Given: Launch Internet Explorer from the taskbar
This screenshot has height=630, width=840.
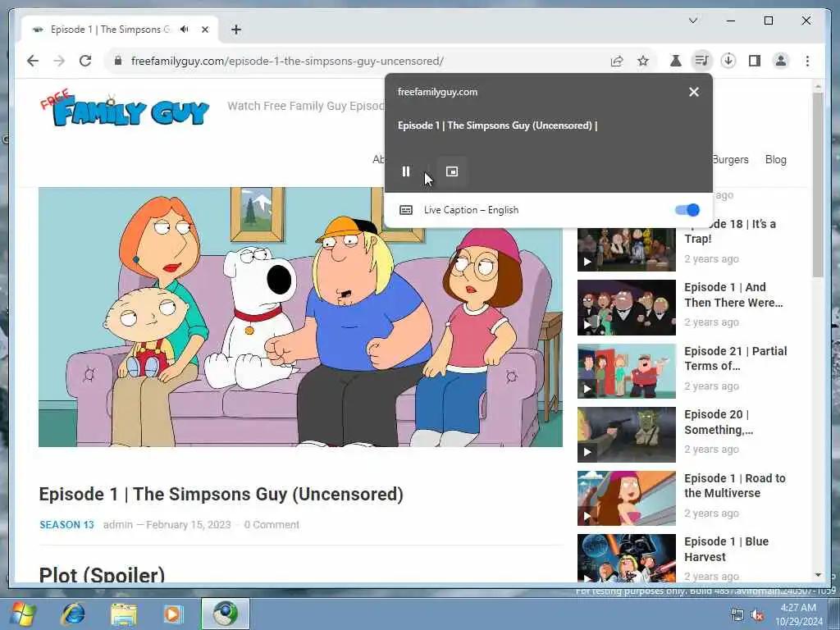Looking at the screenshot, I should 73,614.
